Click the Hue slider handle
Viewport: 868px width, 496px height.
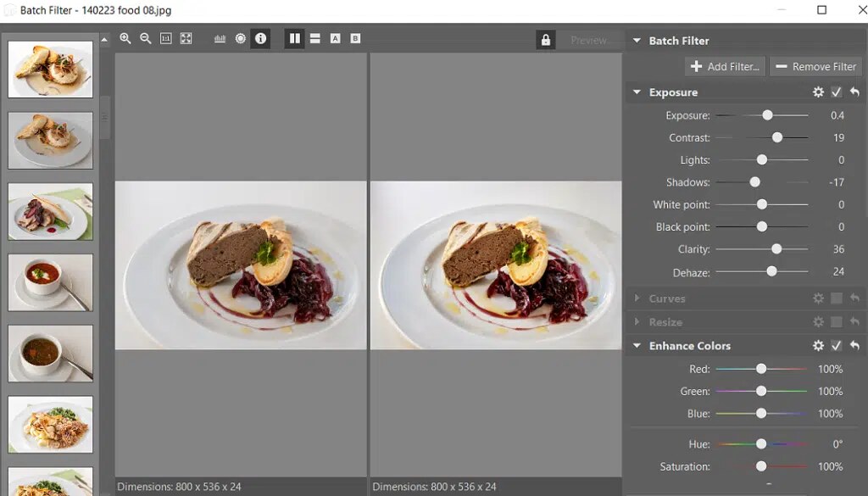tap(761, 444)
